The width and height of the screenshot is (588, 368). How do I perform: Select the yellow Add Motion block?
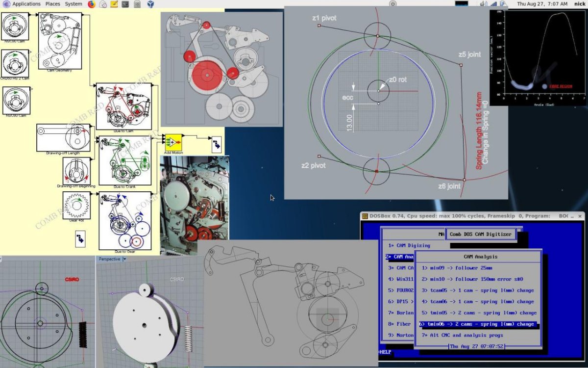(173, 142)
